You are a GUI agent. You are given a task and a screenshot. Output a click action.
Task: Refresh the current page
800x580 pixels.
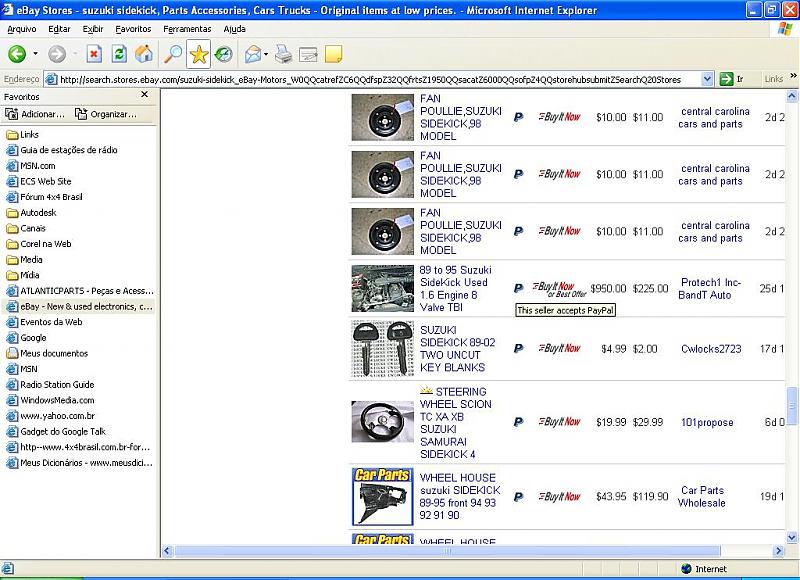click(x=119, y=54)
